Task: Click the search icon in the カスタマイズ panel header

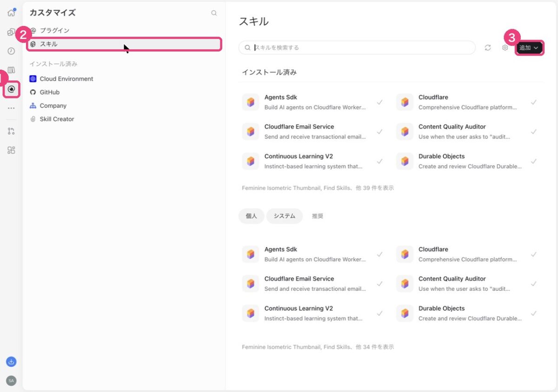Action: [214, 13]
